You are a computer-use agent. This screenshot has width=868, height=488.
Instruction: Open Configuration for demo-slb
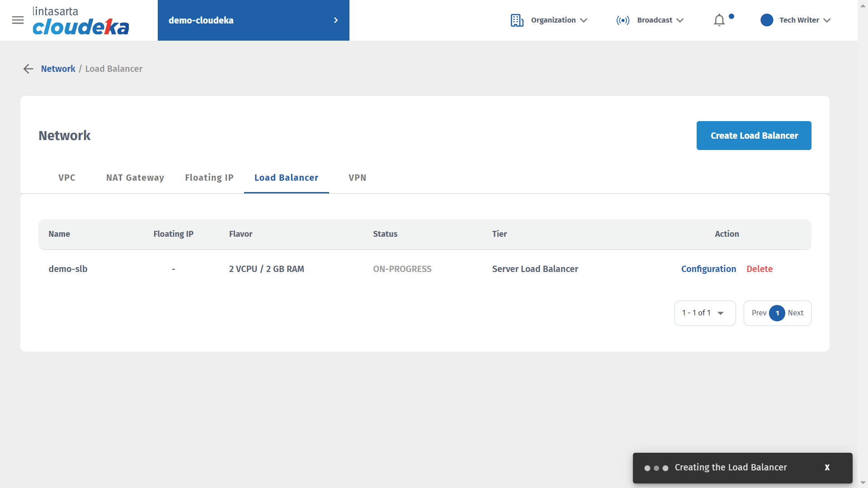[708, 269]
